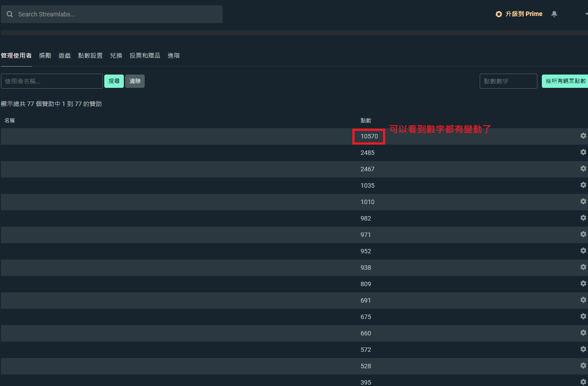Open gear settings for the 938 row

[583, 267]
